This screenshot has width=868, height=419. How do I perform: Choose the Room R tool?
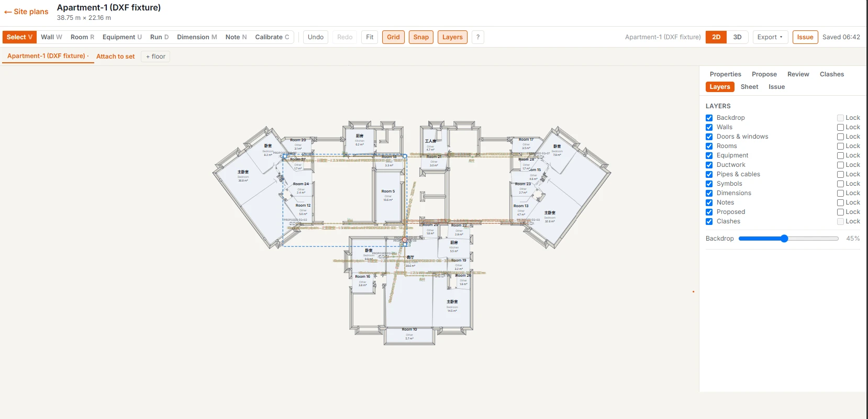tap(82, 37)
